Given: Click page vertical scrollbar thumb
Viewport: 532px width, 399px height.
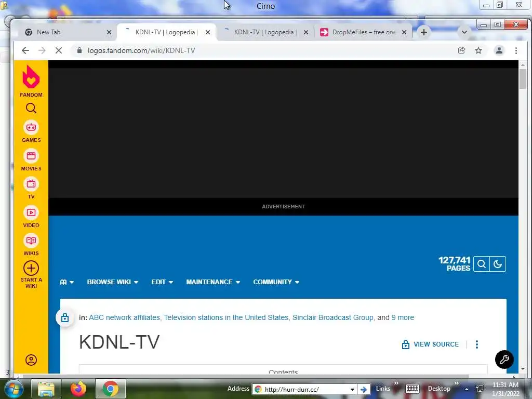Looking at the screenshot, I should 523,79.
